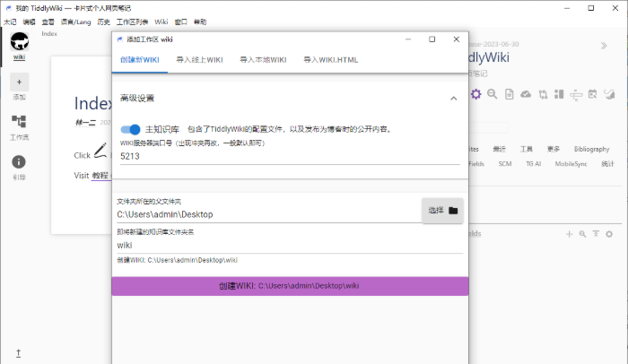The height and width of the screenshot is (364, 628).
Task: Switch to the 导入本地WIKI tab
Action: (x=263, y=60)
